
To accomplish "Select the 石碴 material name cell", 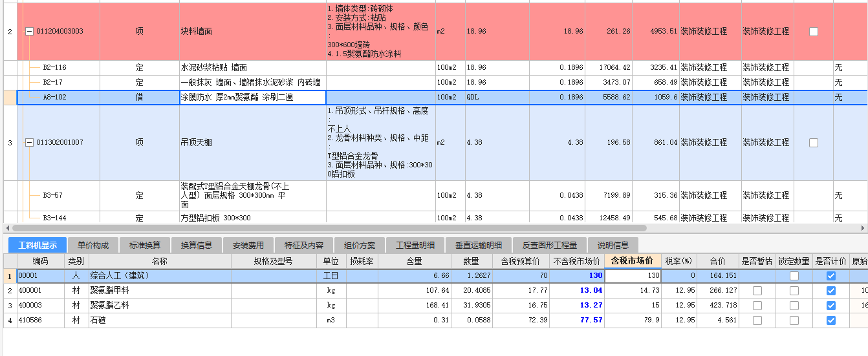I will (160, 320).
